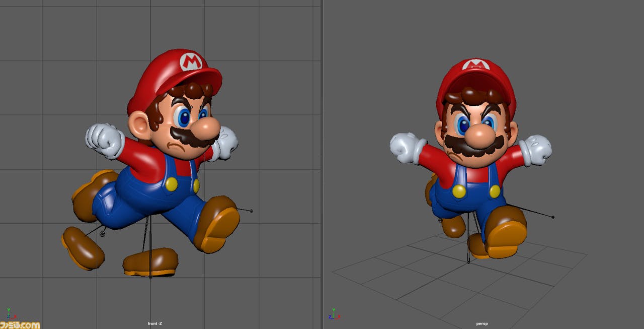
Task: Select detached brown shoe at front view bottom-left
Action: 83,247
